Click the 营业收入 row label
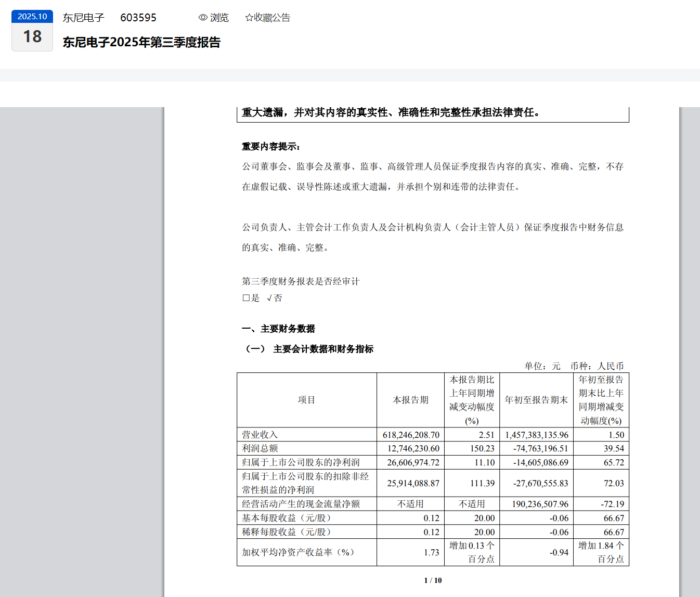The image size is (700, 597). point(260,435)
